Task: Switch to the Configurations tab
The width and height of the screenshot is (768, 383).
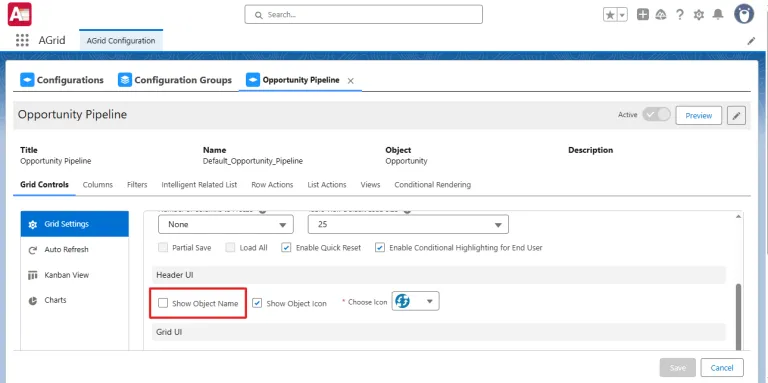Action: coord(62,80)
